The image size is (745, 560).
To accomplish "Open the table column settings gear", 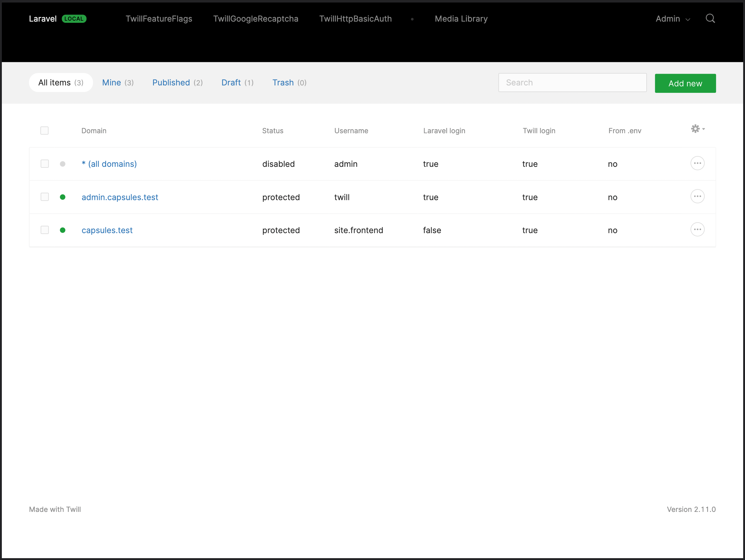I will 697,129.
